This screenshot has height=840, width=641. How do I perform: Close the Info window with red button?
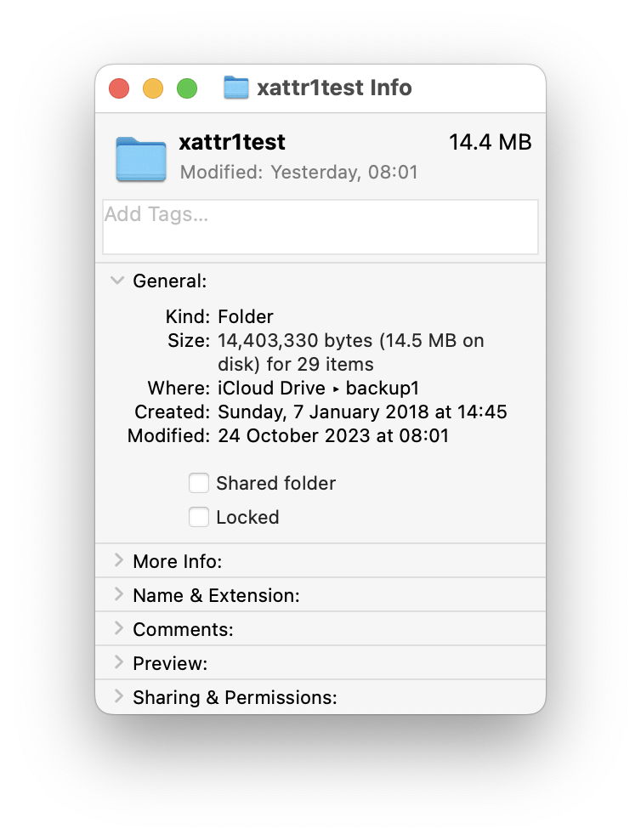(x=119, y=88)
